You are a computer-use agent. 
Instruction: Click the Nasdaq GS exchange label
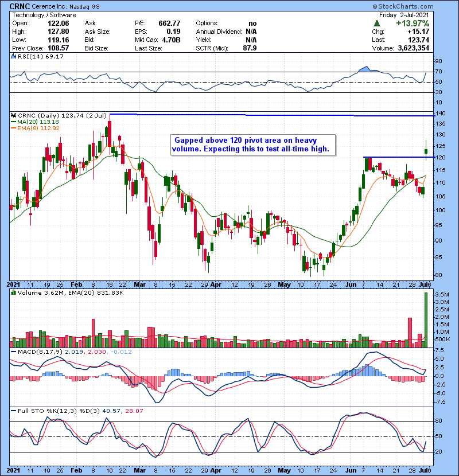(84, 7)
